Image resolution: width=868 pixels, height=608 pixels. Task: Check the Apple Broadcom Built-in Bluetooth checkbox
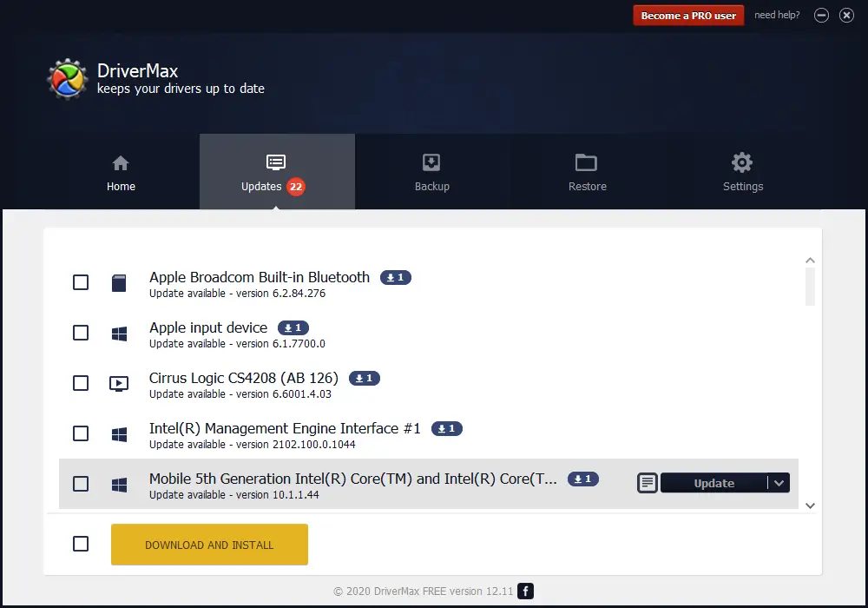point(81,282)
